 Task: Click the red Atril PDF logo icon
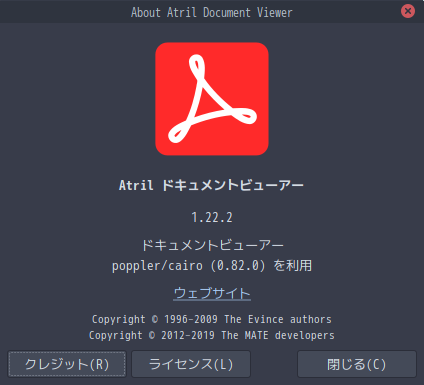(212, 99)
